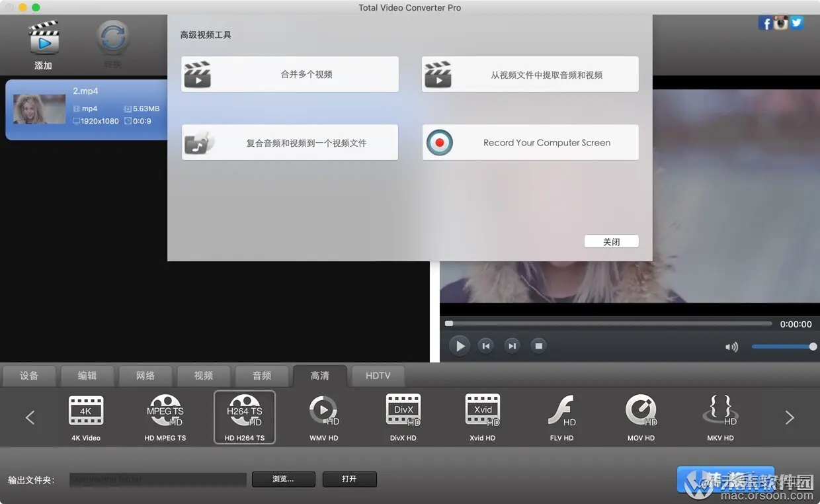Click the mp4 format label in file row

coord(89,108)
